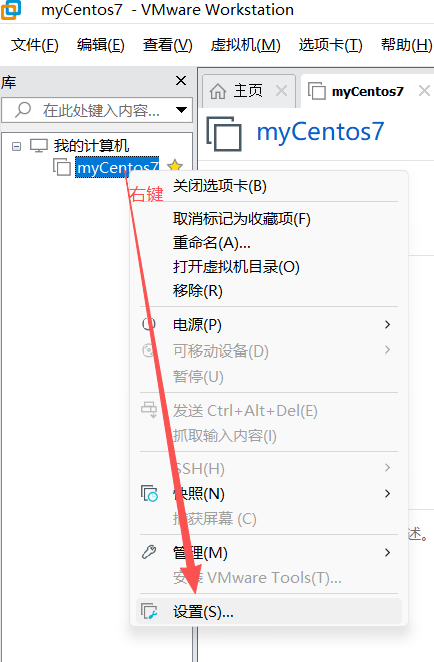This screenshot has height=662, width=434.
Task: Close the 库 library panel
Action: click(181, 80)
